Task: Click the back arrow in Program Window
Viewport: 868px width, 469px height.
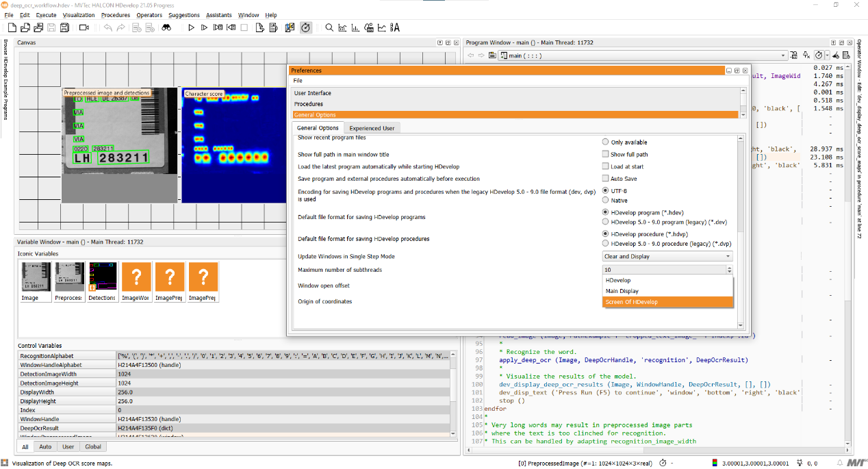Action: 471,55
